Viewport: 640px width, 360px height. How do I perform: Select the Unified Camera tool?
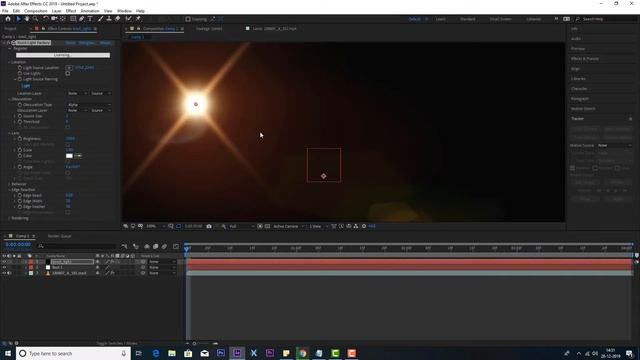(x=54, y=19)
